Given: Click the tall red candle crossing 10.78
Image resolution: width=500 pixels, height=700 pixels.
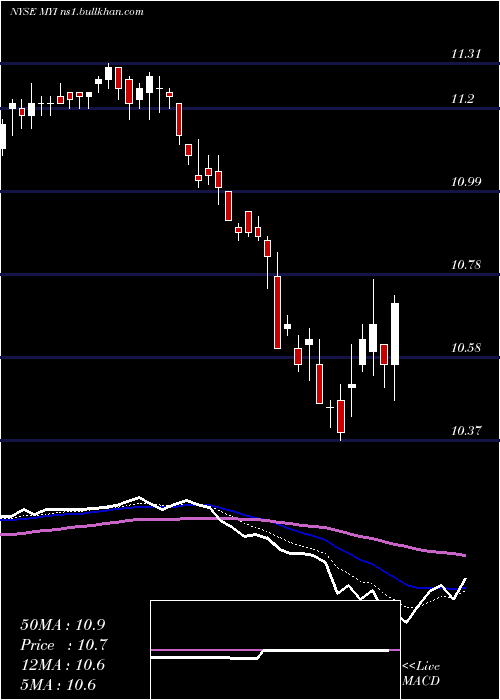Looking at the screenshot, I should tap(277, 312).
